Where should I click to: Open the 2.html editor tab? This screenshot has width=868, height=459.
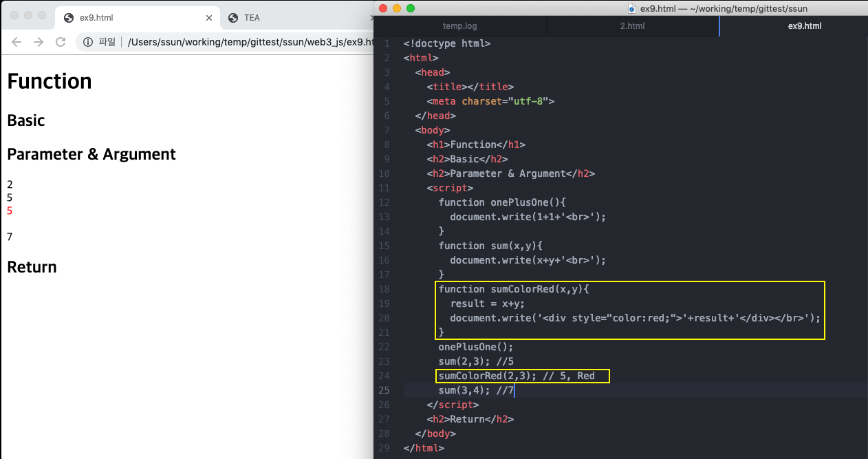pyautogui.click(x=632, y=26)
